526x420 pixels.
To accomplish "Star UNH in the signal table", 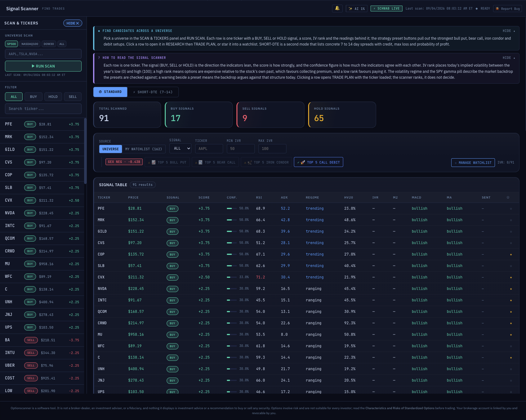I will (511, 369).
